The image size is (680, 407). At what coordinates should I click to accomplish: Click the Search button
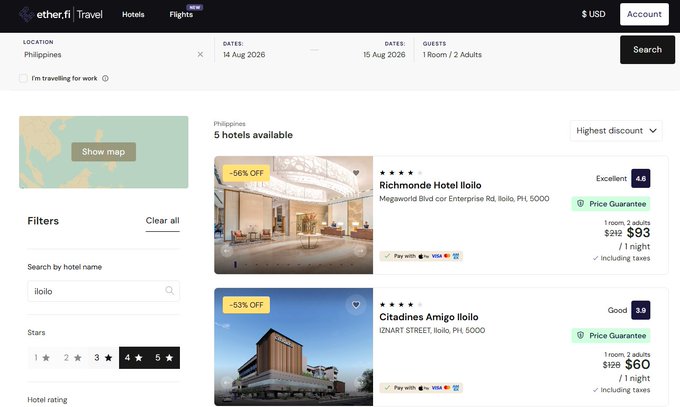pyautogui.click(x=647, y=49)
